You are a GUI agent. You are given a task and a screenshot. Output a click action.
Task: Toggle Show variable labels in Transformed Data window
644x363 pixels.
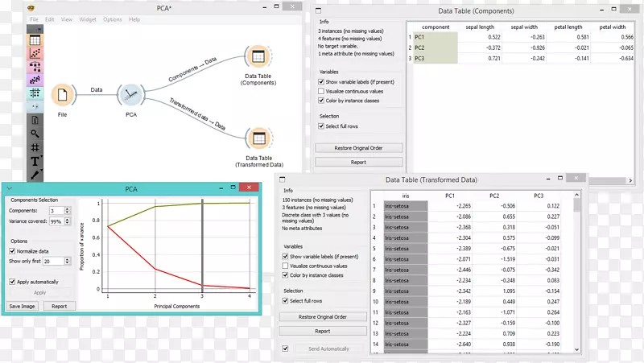tap(285, 256)
